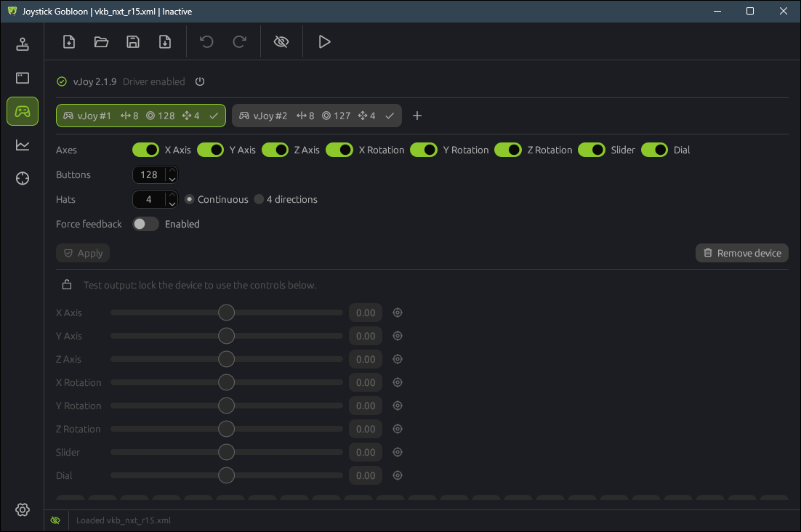Turn off X Rotation axis
Image resolution: width=801 pixels, height=532 pixels.
click(x=339, y=150)
